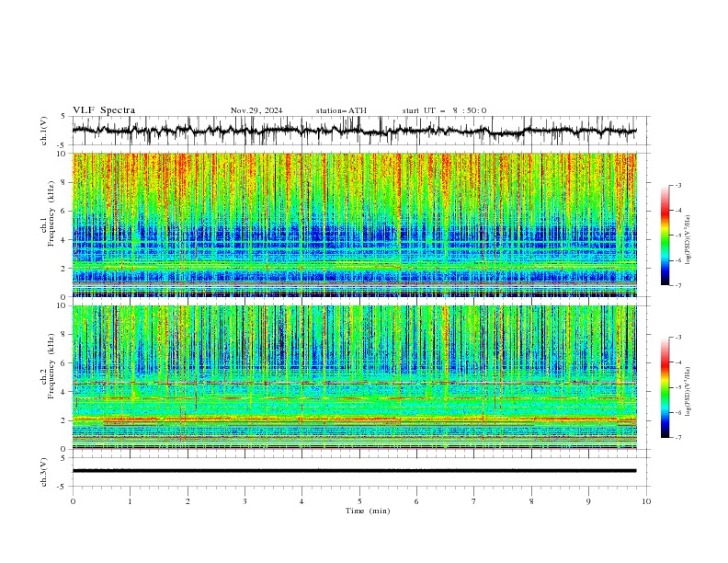
Task: Click the date text "Nov.29, 2024"
Action: pos(256,110)
